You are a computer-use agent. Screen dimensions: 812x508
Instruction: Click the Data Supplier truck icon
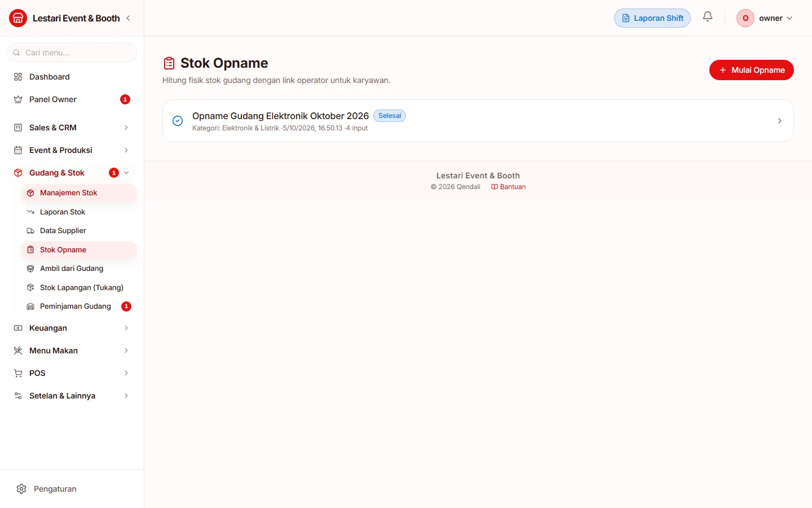click(x=30, y=231)
